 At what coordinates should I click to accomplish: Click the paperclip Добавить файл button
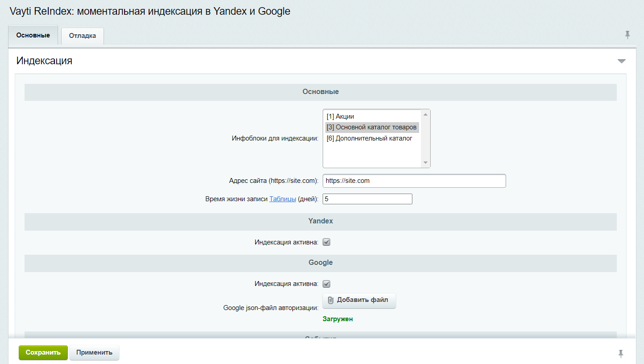359,300
